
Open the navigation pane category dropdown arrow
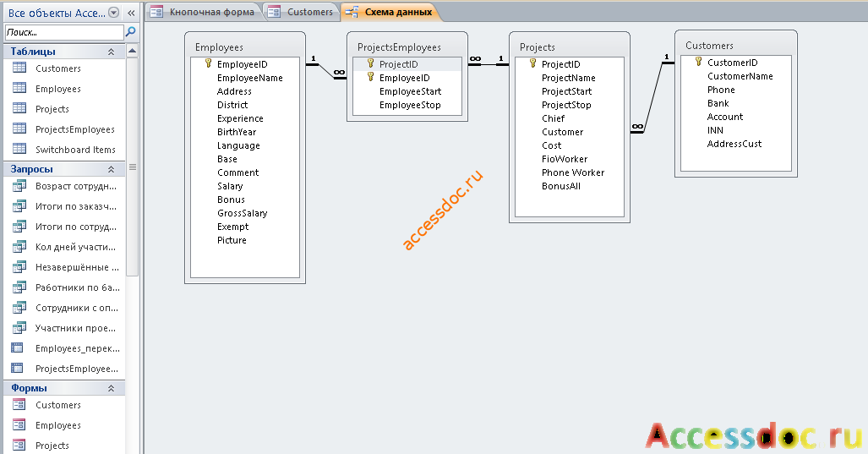pyautogui.click(x=113, y=13)
